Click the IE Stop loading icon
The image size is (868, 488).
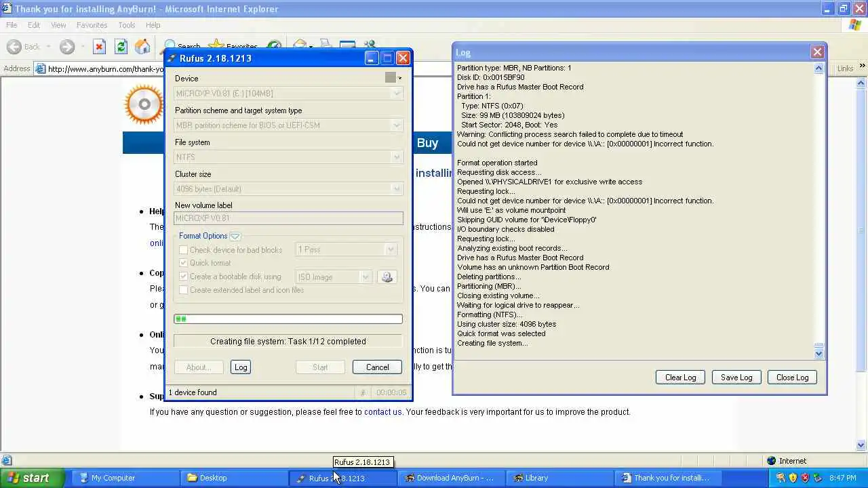(99, 47)
